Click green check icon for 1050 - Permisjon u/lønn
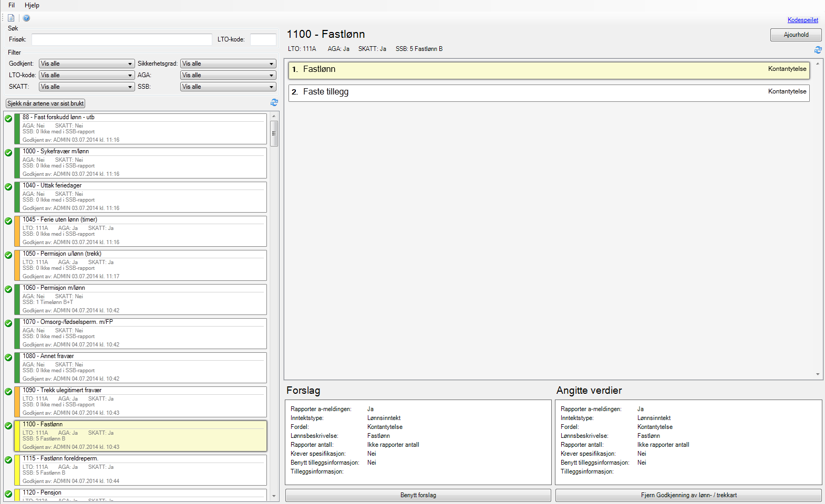 point(8,255)
